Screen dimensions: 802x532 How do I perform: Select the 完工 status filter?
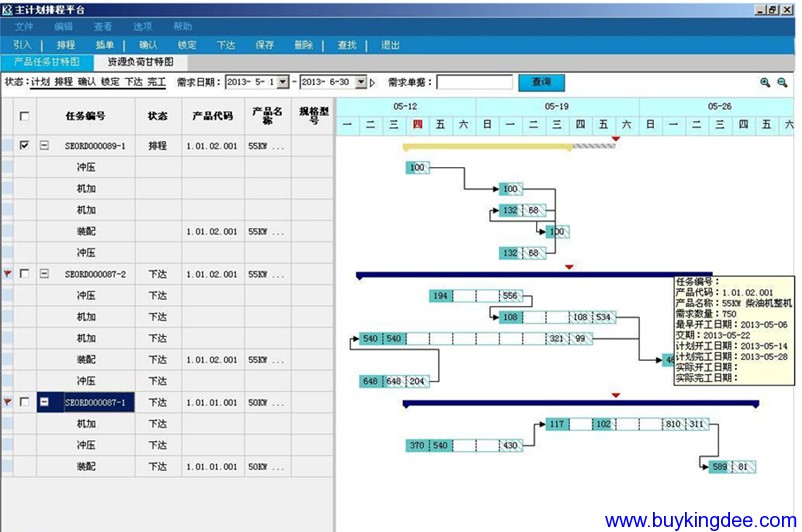click(x=157, y=82)
